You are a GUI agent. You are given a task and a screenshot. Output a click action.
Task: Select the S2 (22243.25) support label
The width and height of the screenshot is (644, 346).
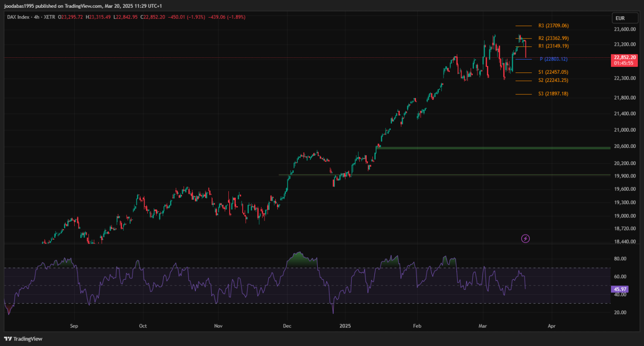(x=553, y=81)
